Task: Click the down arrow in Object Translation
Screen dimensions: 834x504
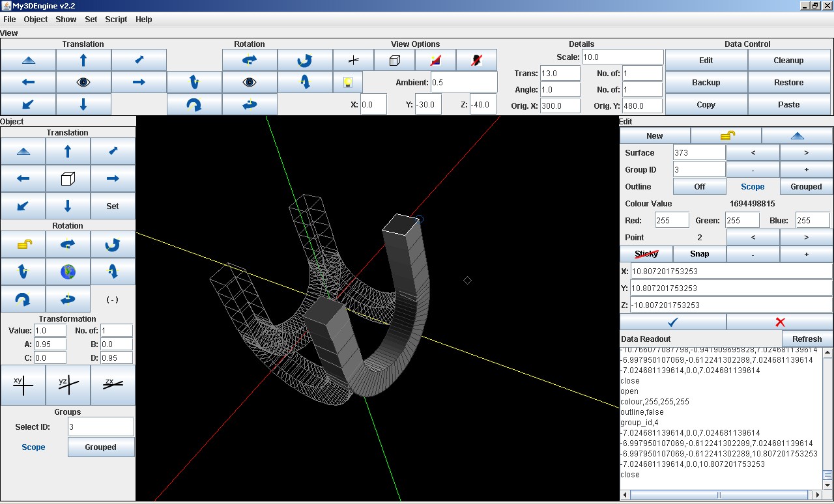Action: tap(68, 206)
